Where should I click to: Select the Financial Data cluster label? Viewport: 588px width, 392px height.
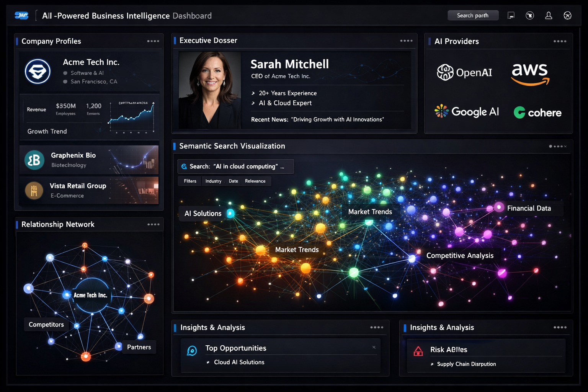coord(529,208)
